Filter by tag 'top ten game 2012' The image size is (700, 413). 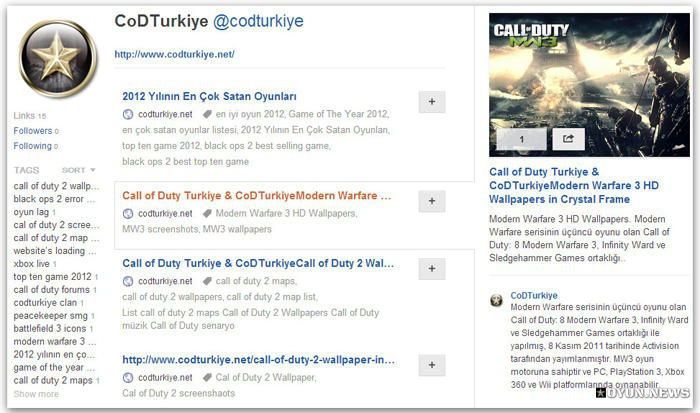pyautogui.click(x=56, y=277)
